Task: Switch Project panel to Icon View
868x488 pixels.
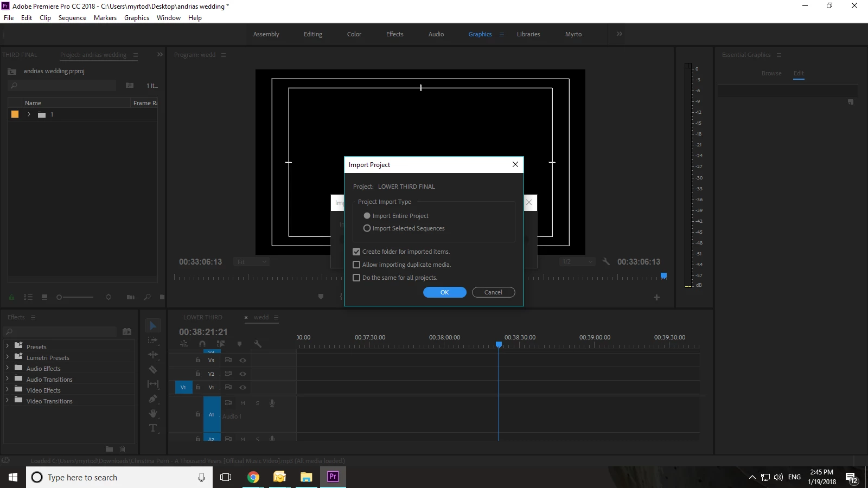Action: point(44,297)
